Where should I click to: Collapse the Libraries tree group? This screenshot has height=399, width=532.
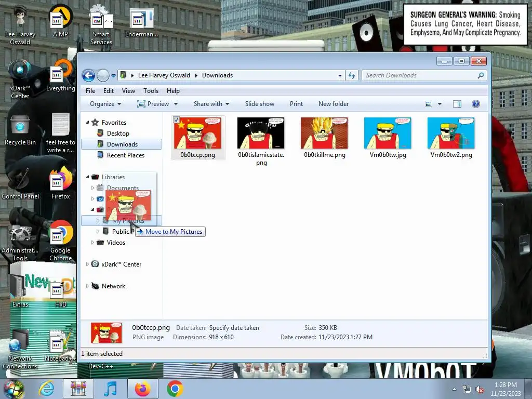87,177
